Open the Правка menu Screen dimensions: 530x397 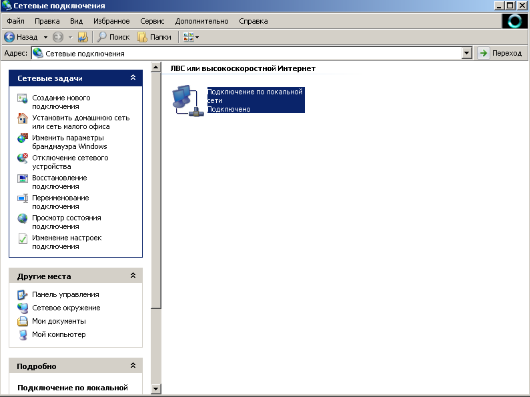(x=47, y=21)
